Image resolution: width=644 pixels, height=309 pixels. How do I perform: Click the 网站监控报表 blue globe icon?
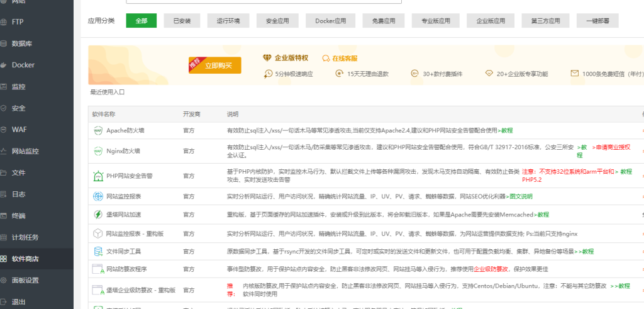coord(97,196)
